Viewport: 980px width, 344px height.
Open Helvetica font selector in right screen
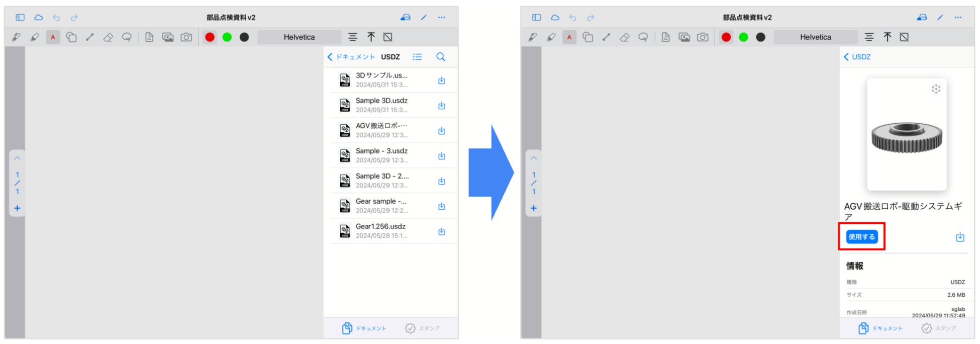coord(816,37)
